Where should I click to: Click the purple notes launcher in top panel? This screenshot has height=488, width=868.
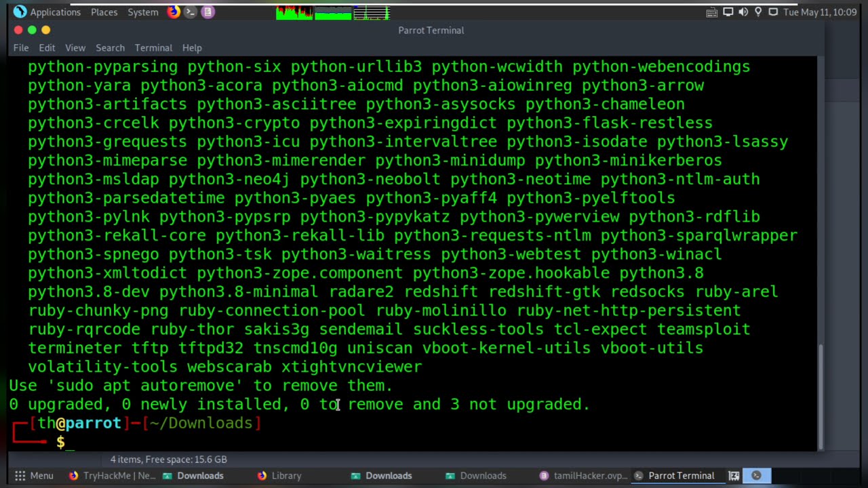(x=208, y=12)
